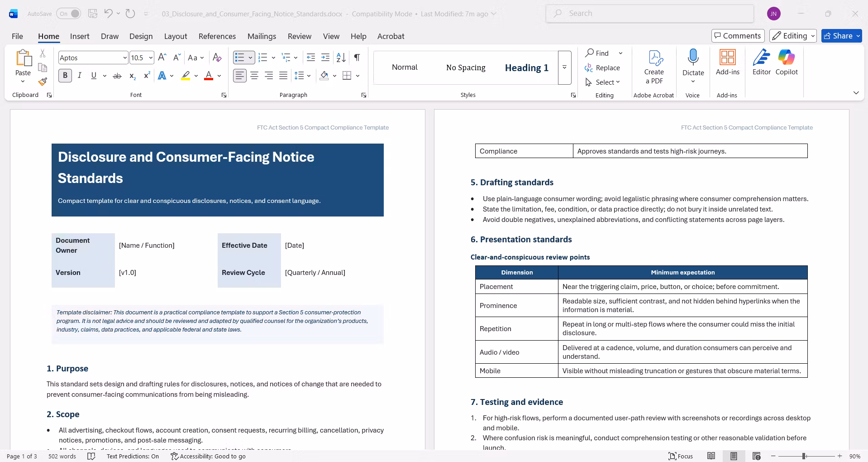Expand the Styles gallery arrow
868x462 pixels.
pyautogui.click(x=564, y=67)
